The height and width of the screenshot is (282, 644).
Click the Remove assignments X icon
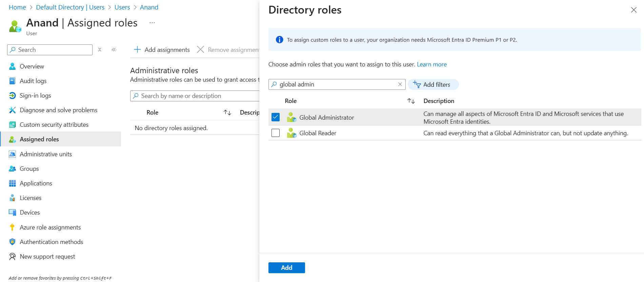(200, 49)
